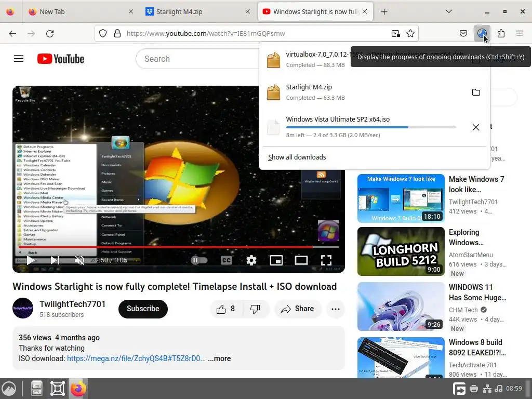Open the Extensions puzzle icon
Viewport: 532px width, 399px height.
point(501,33)
